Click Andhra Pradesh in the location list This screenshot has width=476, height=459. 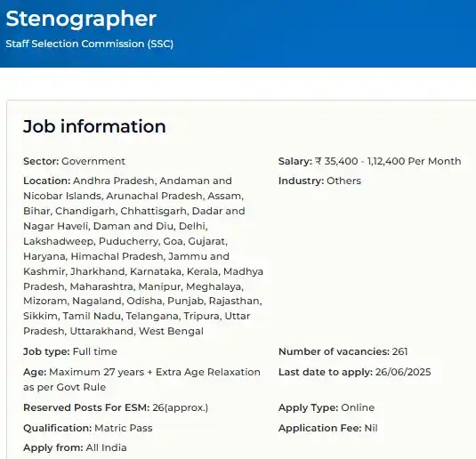click(115, 181)
